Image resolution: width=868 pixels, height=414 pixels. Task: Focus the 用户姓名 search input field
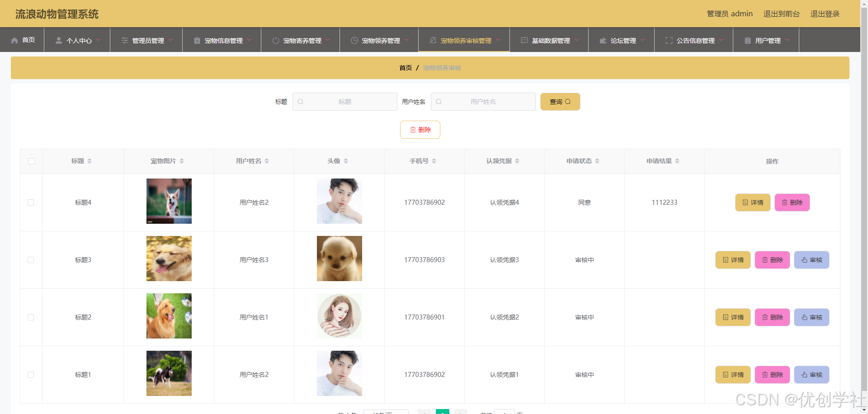[483, 102]
